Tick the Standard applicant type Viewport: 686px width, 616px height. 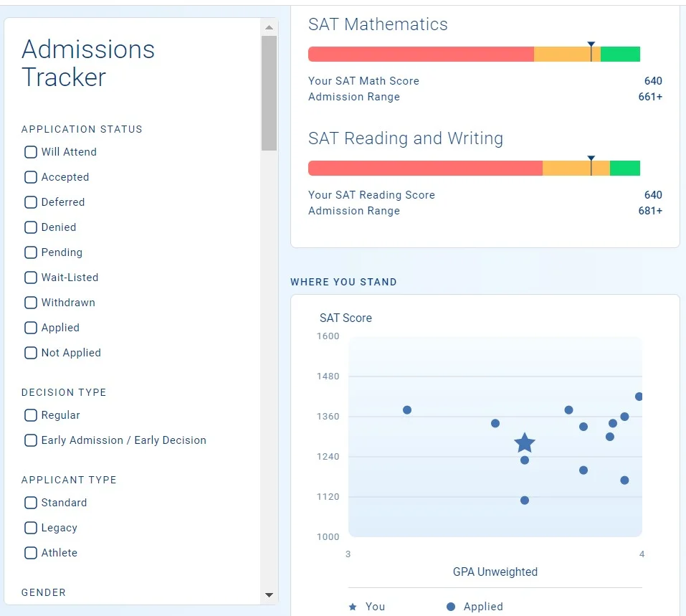31,503
